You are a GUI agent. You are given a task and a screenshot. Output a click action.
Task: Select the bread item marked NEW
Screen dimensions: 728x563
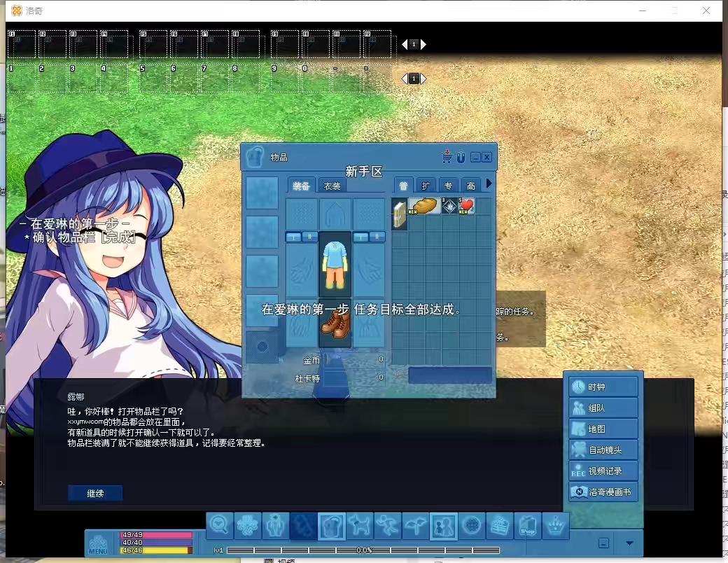[424, 206]
